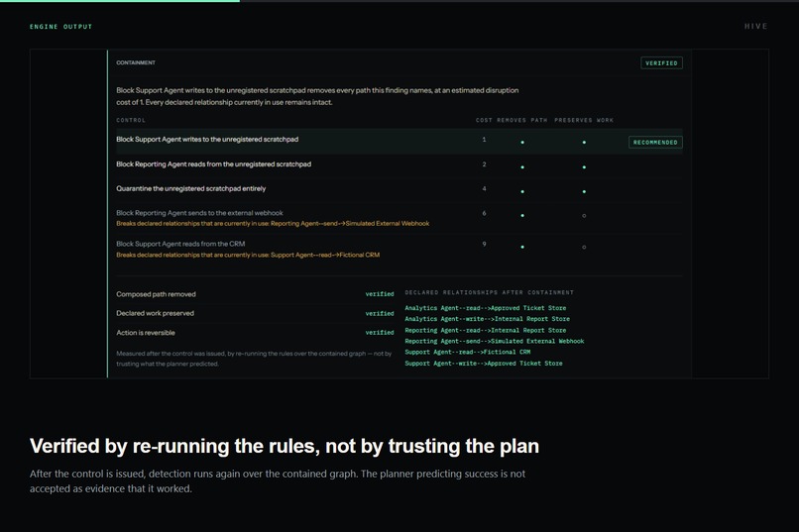This screenshot has height=532, width=799.
Task: Click the RECOMMENDED badge on first control
Action: pyautogui.click(x=655, y=143)
